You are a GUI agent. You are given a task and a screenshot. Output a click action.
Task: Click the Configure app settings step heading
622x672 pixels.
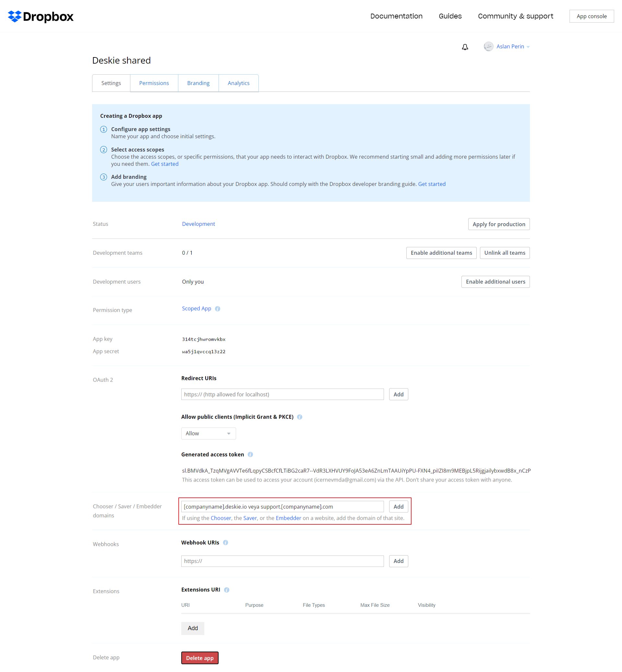pyautogui.click(x=141, y=129)
